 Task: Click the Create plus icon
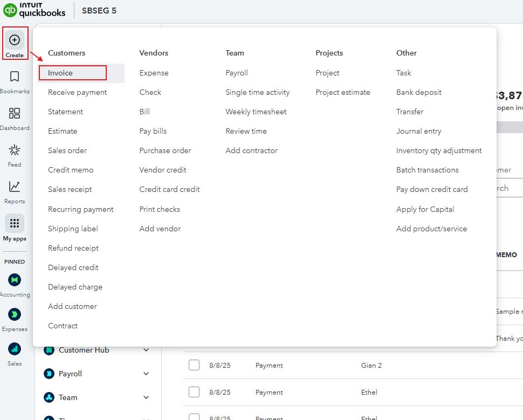coord(15,40)
